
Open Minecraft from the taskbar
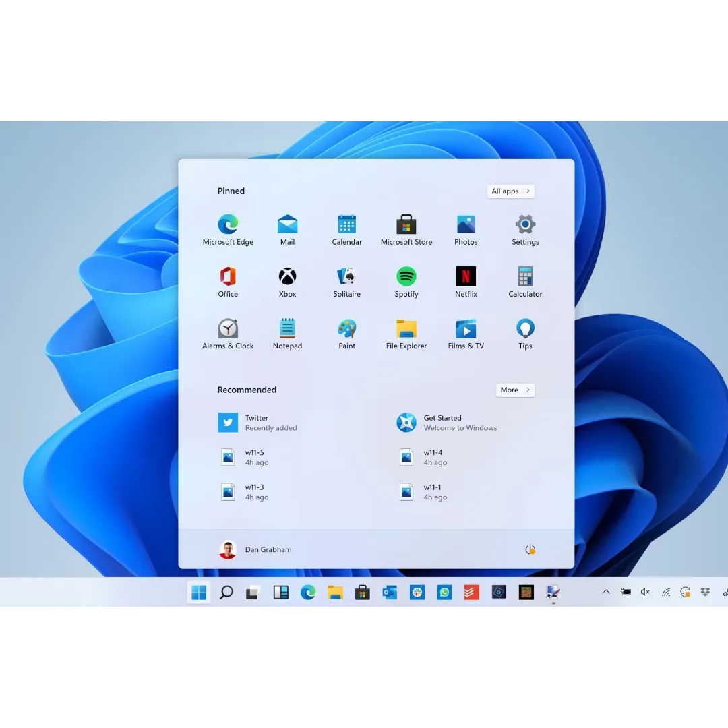526,593
